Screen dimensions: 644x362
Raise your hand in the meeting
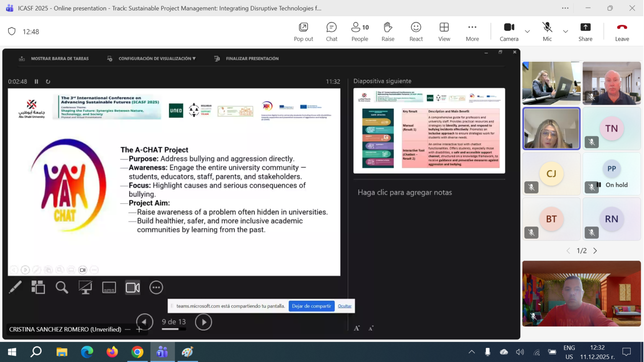coord(388,31)
